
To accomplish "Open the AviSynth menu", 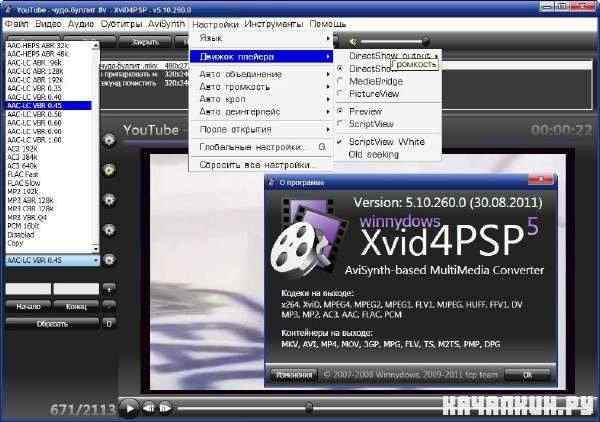I will click(x=166, y=24).
